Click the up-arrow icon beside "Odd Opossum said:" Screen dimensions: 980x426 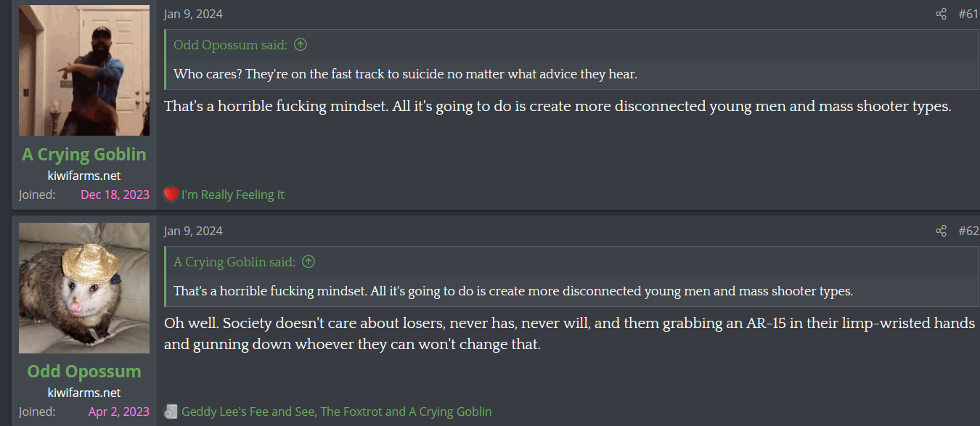(x=301, y=45)
